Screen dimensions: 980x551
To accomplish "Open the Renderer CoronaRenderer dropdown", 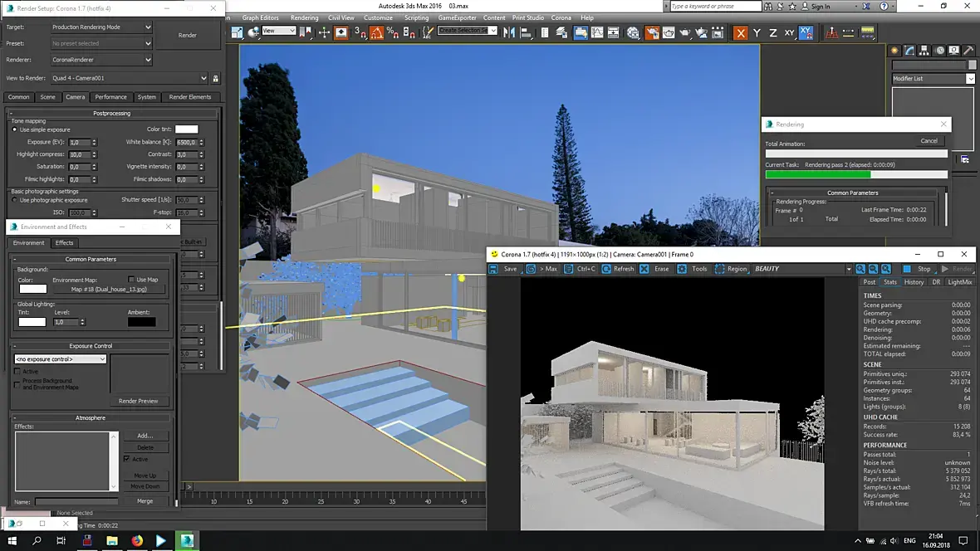I will [x=101, y=60].
